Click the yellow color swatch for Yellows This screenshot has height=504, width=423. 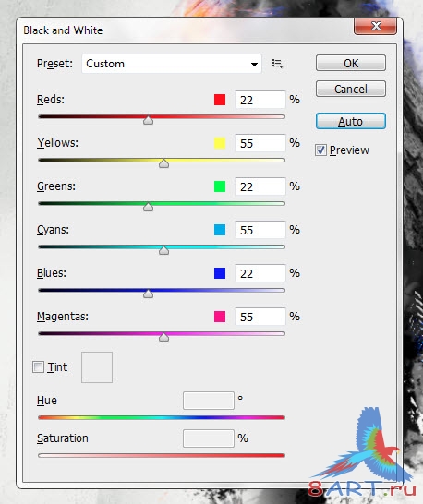[x=220, y=143]
